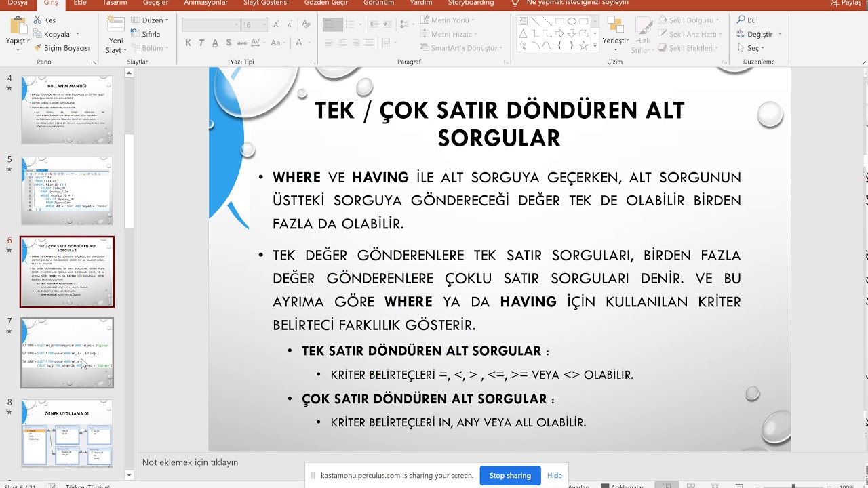Image resolution: width=868 pixels, height=488 pixels.
Task: Toggle strikethrough abc formatting
Action: click(242, 43)
